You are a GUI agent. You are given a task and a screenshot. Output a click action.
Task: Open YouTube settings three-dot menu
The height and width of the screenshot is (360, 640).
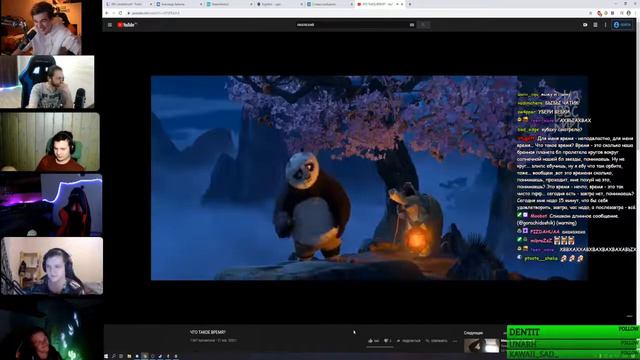coord(605,25)
